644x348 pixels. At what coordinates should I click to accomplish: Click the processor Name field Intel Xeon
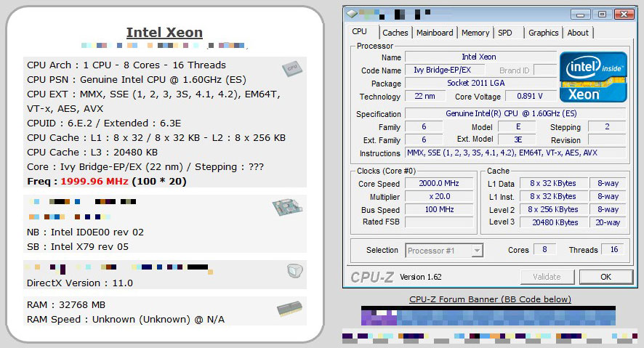[480, 57]
